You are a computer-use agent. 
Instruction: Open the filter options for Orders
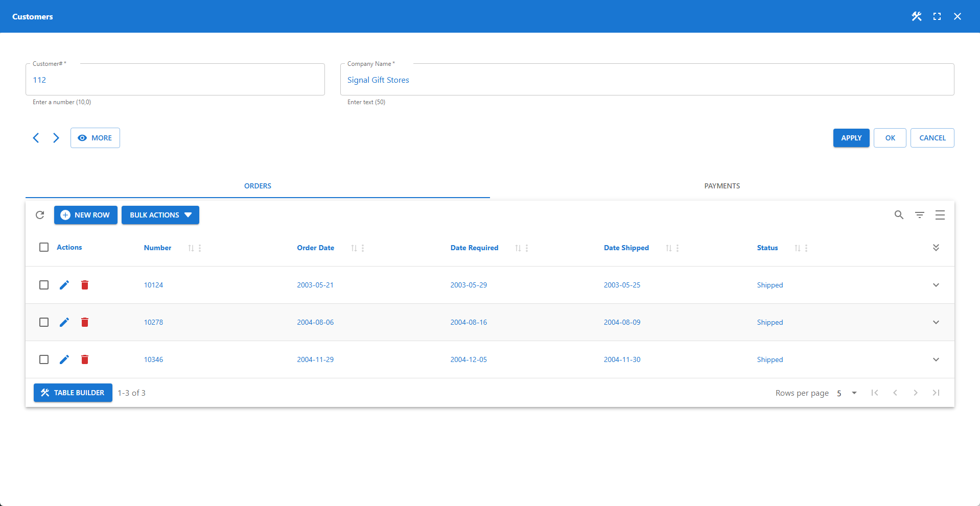pos(919,215)
